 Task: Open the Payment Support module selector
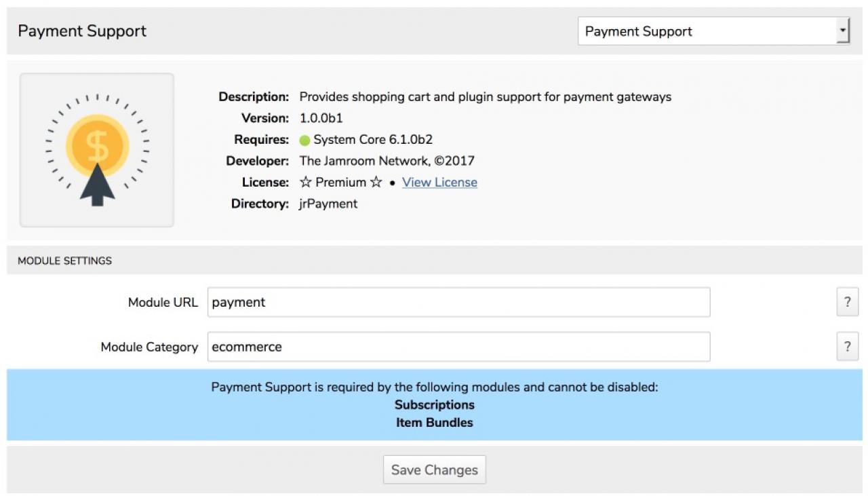(x=705, y=31)
